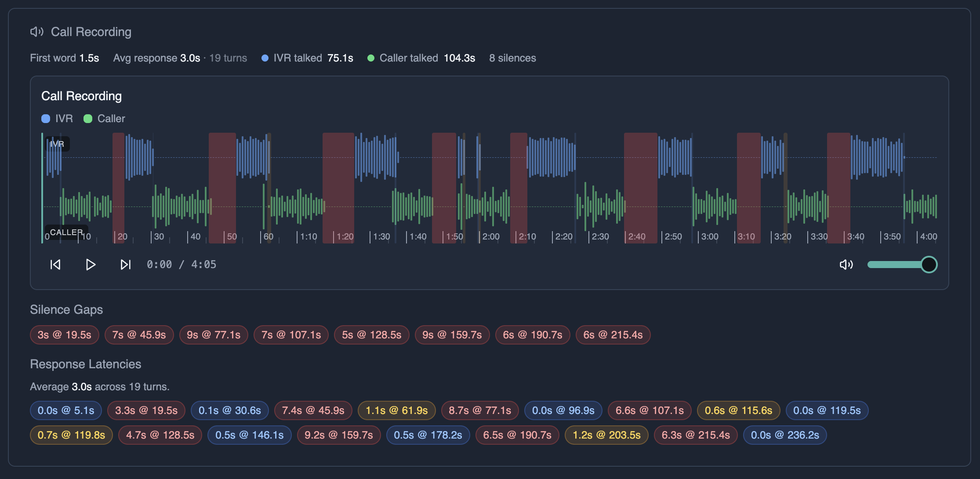Select the IVR track label on waveform

[x=57, y=144]
